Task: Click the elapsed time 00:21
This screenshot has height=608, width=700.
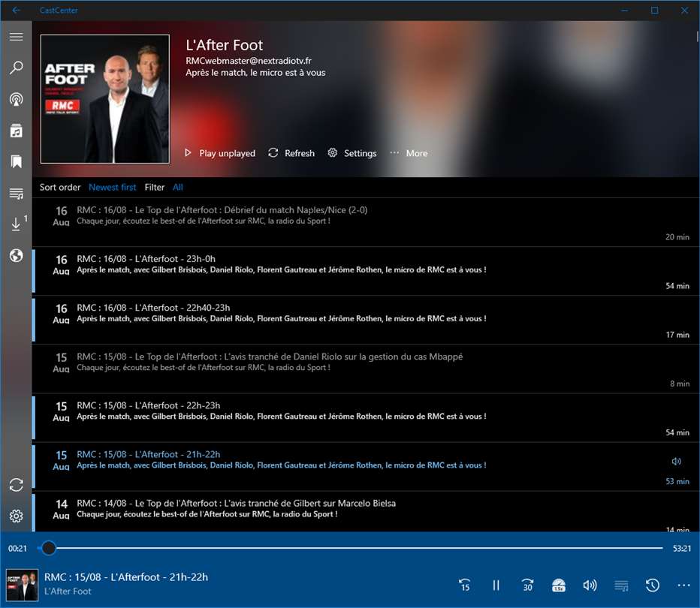Action: pos(17,548)
